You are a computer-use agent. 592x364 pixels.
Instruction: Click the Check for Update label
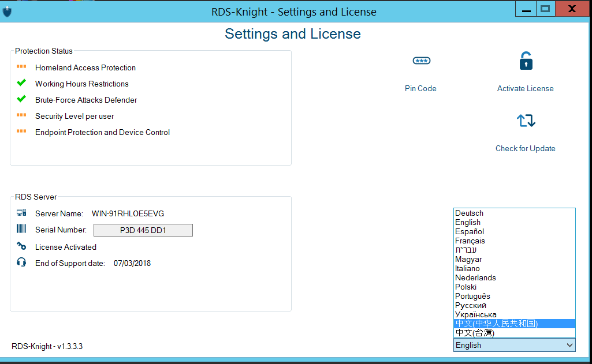525,149
